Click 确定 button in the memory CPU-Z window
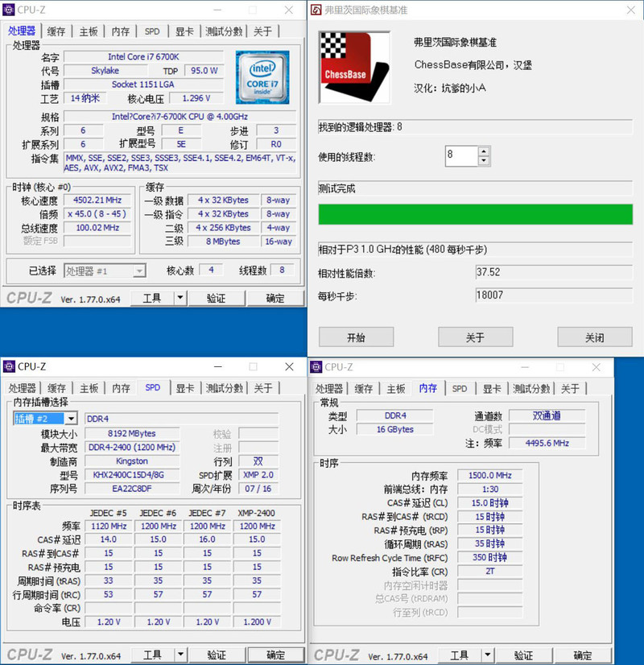The width and height of the screenshot is (644, 665). [x=583, y=655]
